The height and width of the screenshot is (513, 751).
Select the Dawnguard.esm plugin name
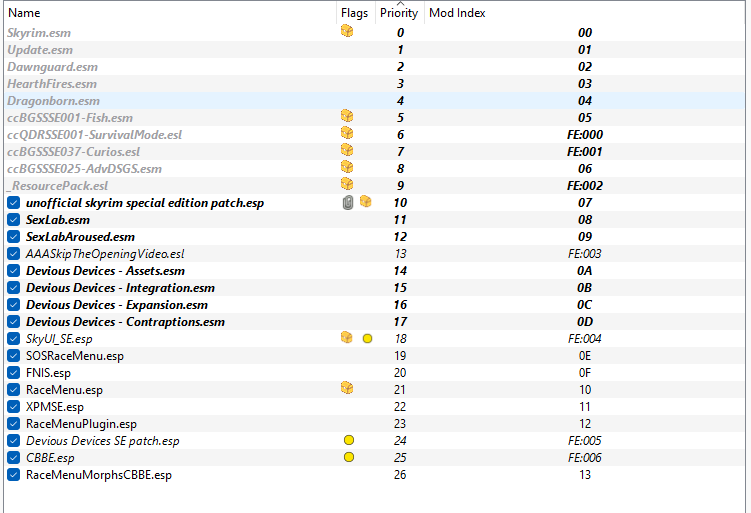52,67
